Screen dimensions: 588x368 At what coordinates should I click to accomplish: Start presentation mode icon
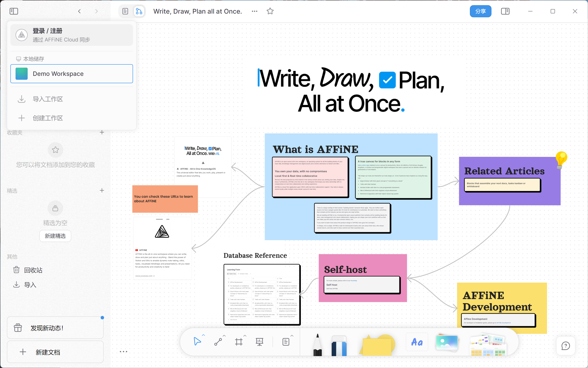point(260,342)
